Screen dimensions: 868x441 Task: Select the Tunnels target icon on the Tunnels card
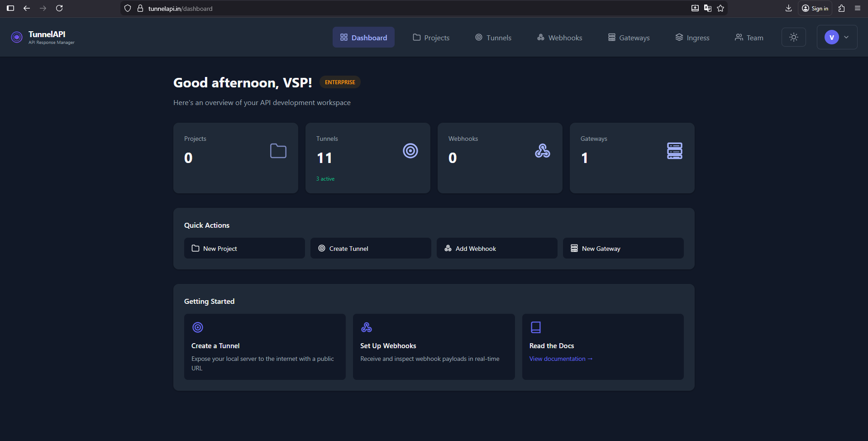410,151
